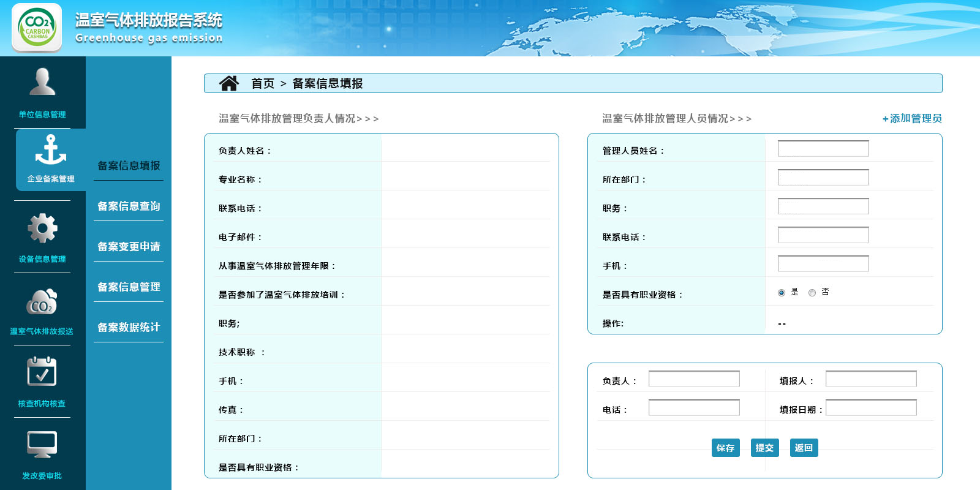Open 备案信息查询 submenu item
This screenshot has width=980, height=490.
pos(129,206)
